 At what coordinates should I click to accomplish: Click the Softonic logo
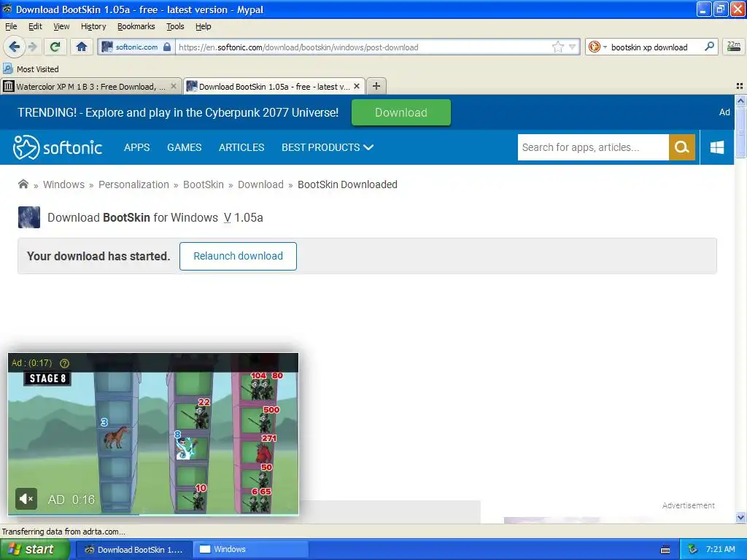tap(58, 147)
